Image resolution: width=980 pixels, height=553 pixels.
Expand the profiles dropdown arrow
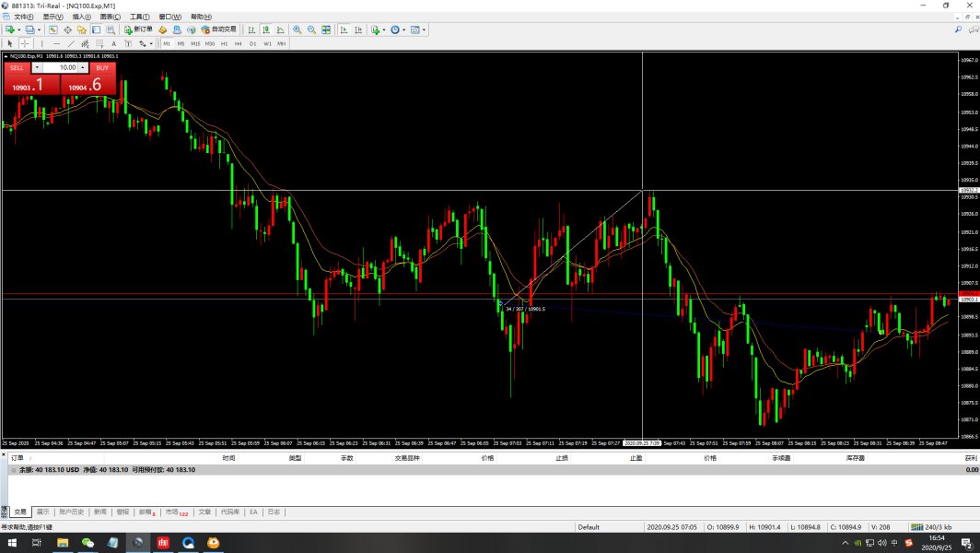coord(39,29)
